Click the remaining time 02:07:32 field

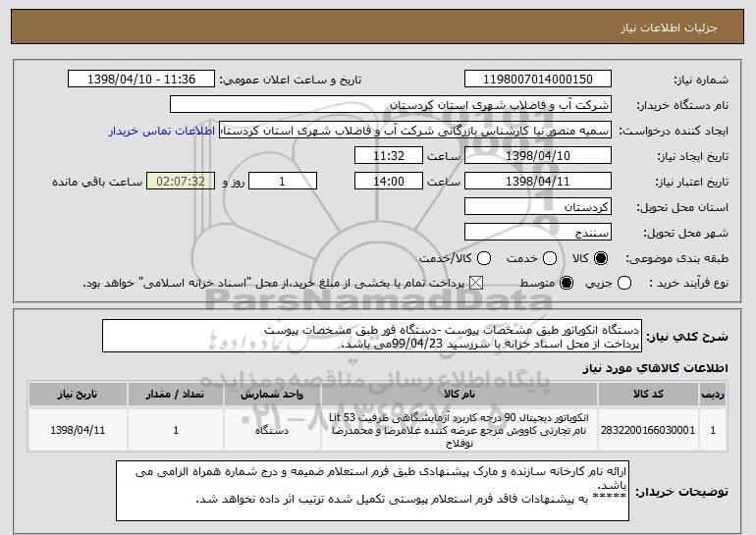point(181,182)
